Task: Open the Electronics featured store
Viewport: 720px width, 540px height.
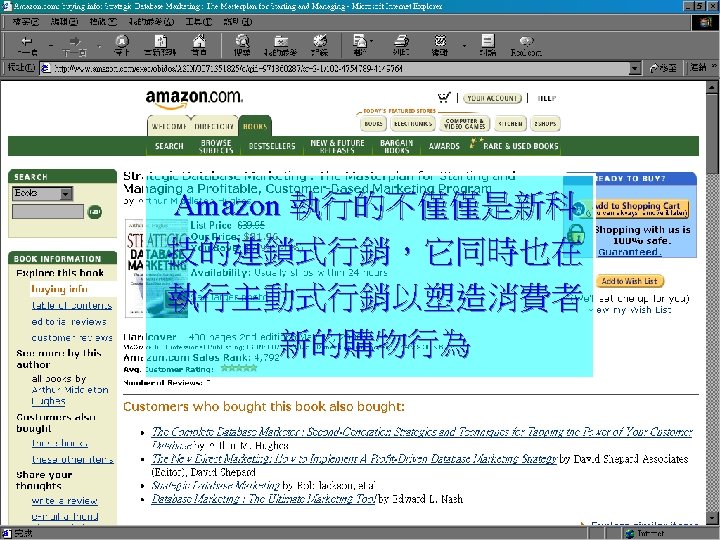Action: 413,124
